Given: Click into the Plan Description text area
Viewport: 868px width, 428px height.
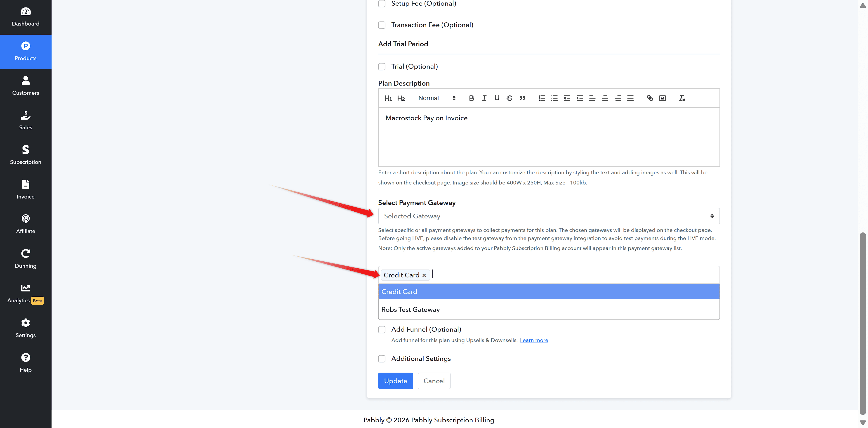Looking at the screenshot, I should coord(549,137).
